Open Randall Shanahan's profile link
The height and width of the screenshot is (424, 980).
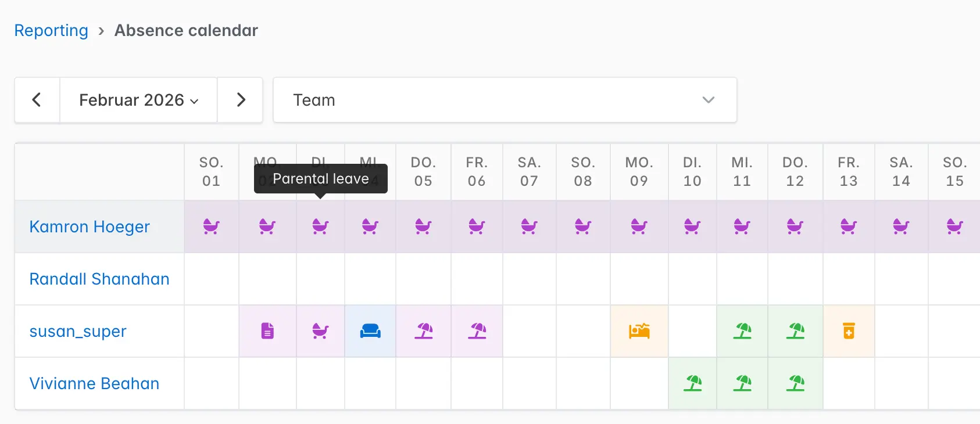99,279
